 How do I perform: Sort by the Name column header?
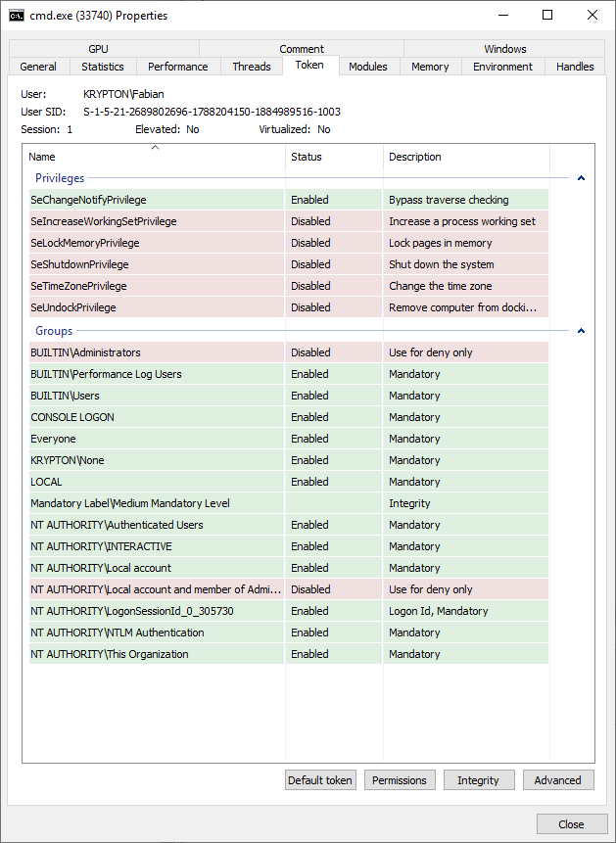click(x=154, y=157)
